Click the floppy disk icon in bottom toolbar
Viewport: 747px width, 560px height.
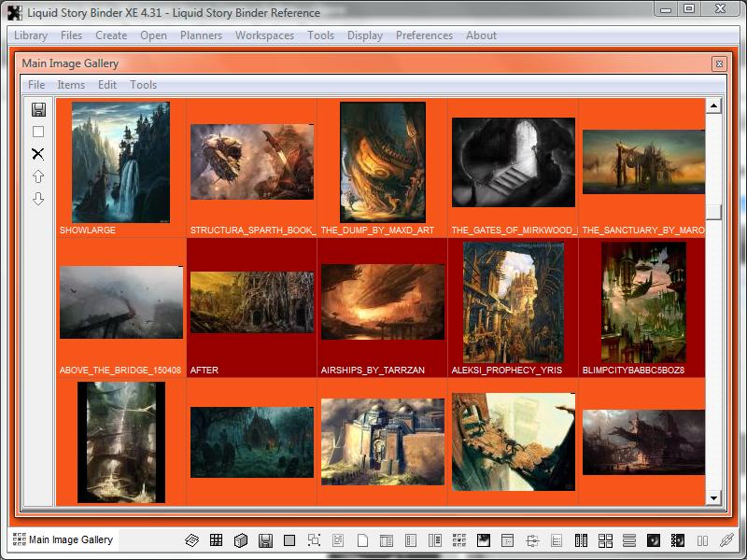pos(265,540)
